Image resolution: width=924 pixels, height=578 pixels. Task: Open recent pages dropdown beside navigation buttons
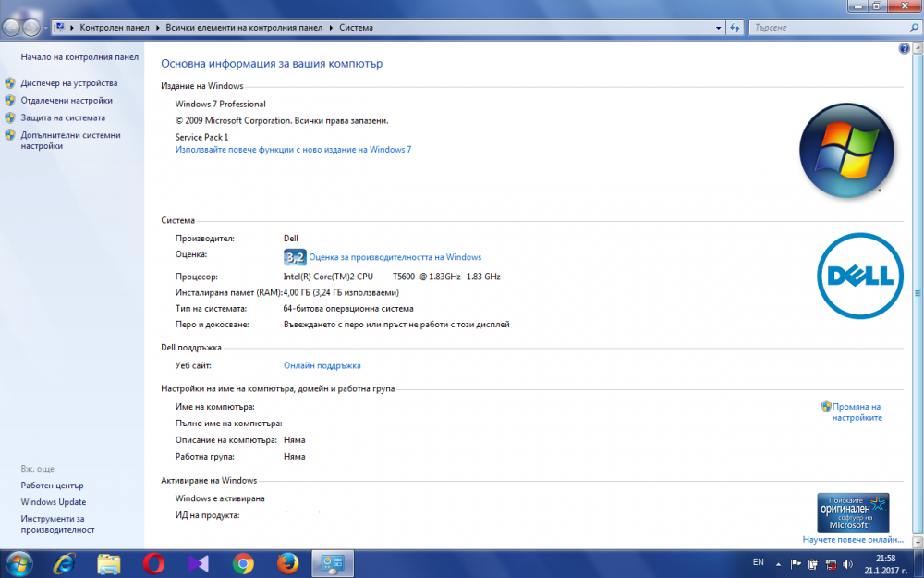(x=45, y=28)
